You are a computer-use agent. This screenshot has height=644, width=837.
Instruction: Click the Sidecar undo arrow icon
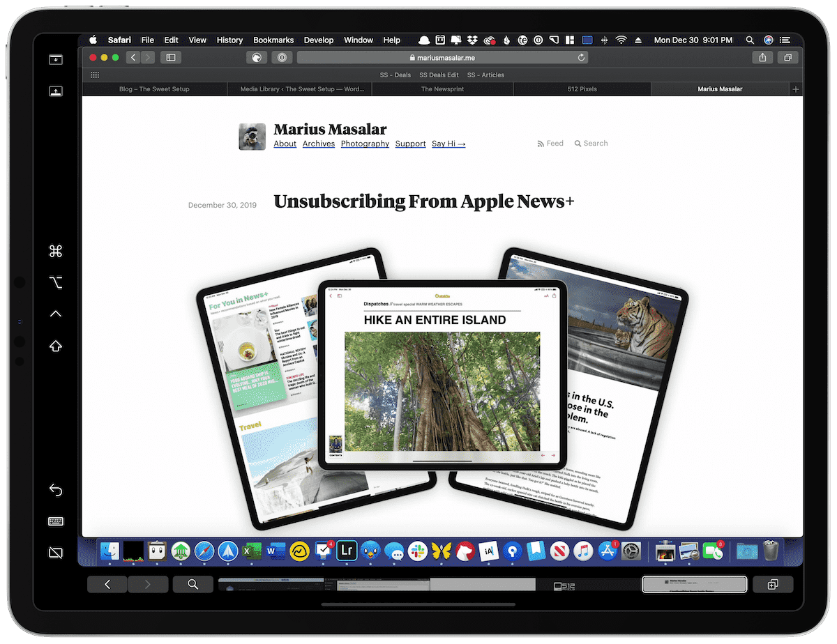[x=56, y=490]
